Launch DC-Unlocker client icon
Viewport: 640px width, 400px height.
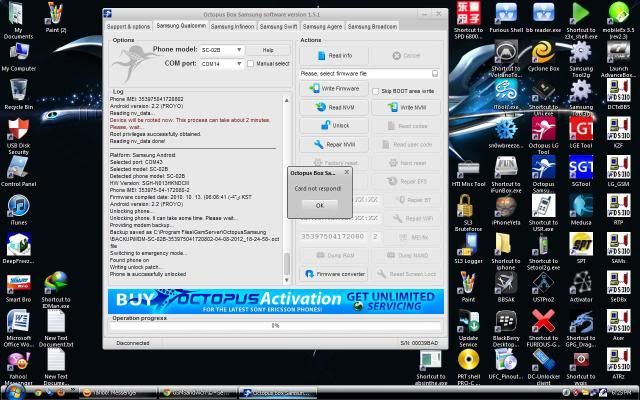click(543, 367)
